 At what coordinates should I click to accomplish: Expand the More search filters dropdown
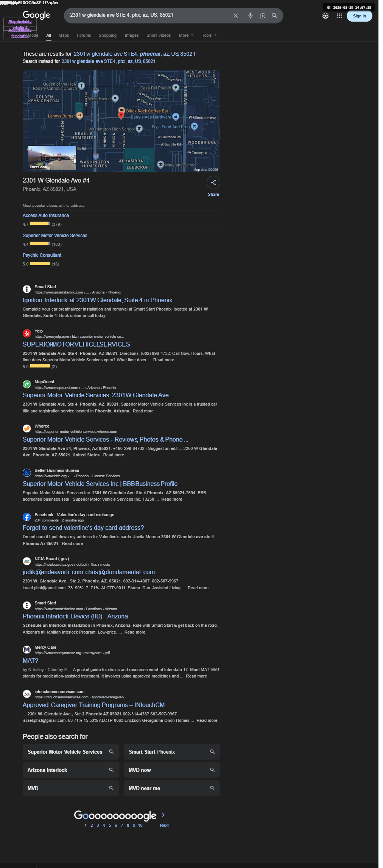coord(186,35)
